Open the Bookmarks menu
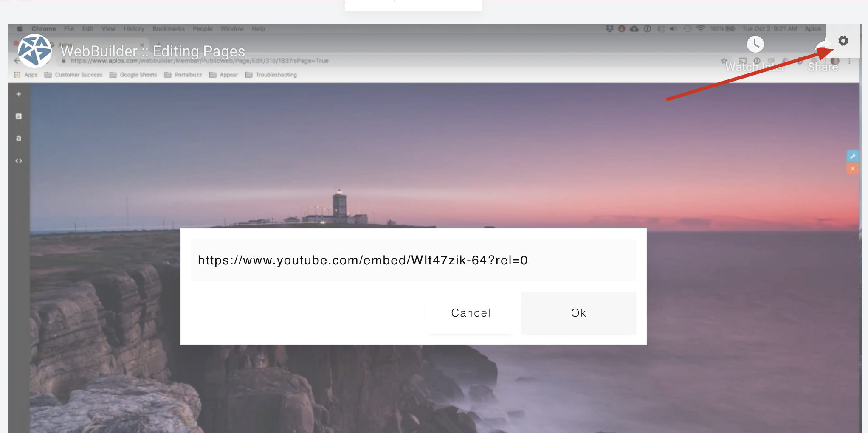Image resolution: width=868 pixels, height=433 pixels. [x=169, y=29]
